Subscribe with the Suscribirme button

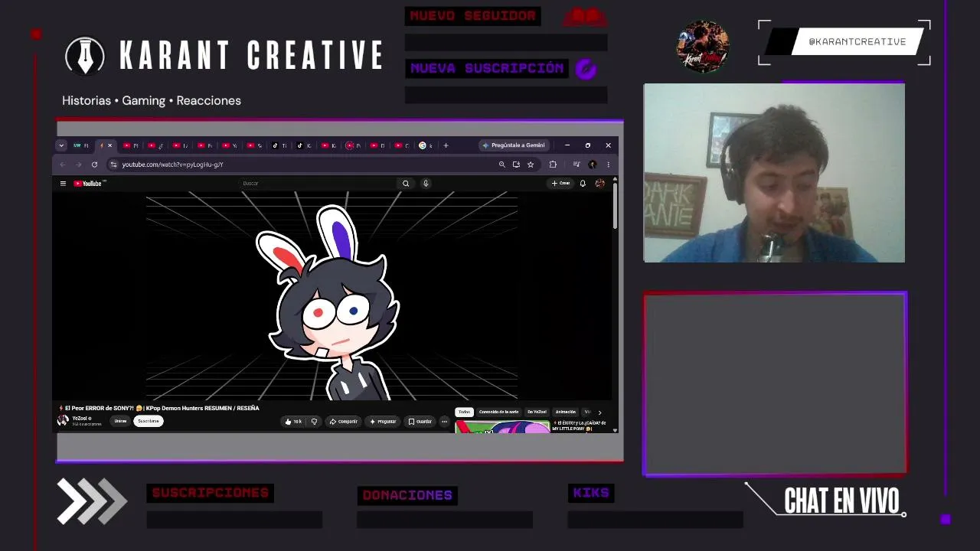pyautogui.click(x=149, y=421)
